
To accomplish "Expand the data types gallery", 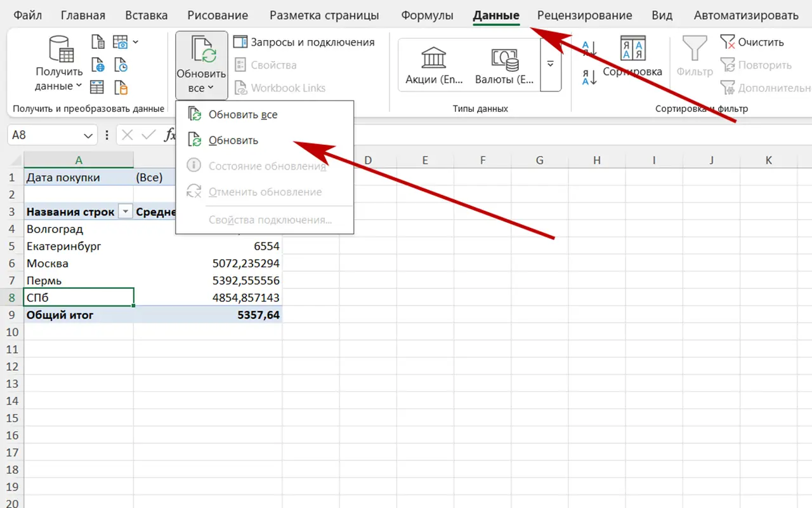I will [x=550, y=64].
